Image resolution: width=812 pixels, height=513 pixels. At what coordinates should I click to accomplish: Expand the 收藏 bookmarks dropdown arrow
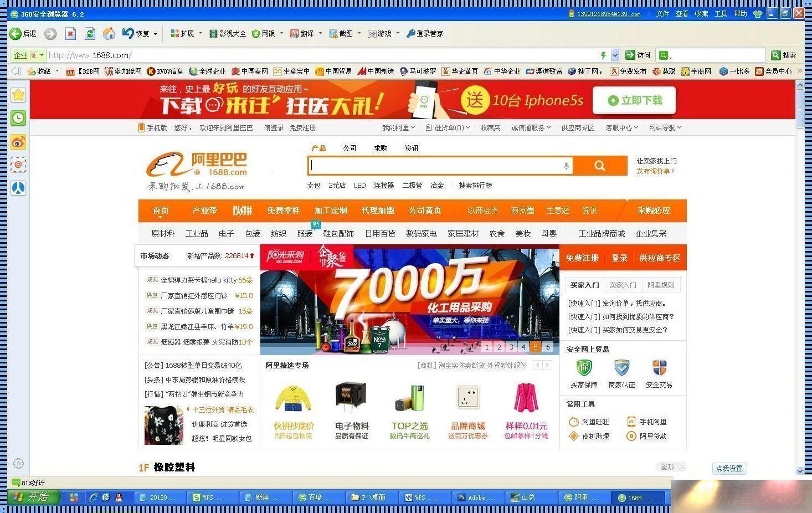(x=57, y=71)
